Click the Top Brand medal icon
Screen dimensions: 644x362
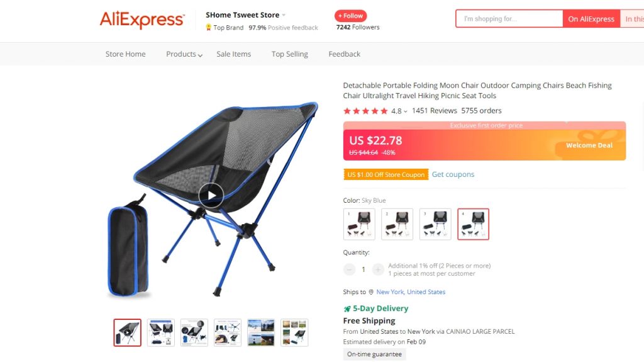(208, 28)
